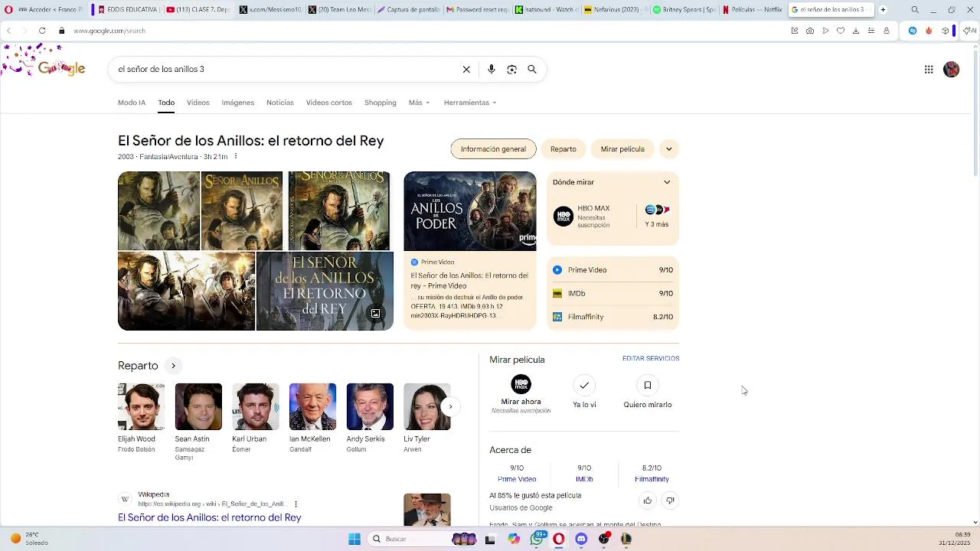Open the Prime Video 9/10 rating row
Image resolution: width=980 pixels, height=551 pixels.
click(612, 270)
